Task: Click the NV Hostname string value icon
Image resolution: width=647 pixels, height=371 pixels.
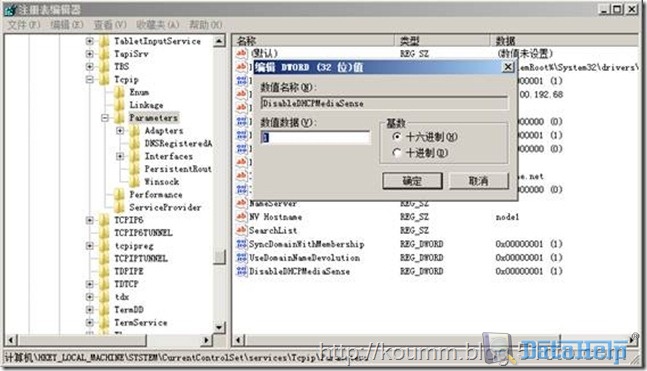Action: pyautogui.click(x=241, y=217)
